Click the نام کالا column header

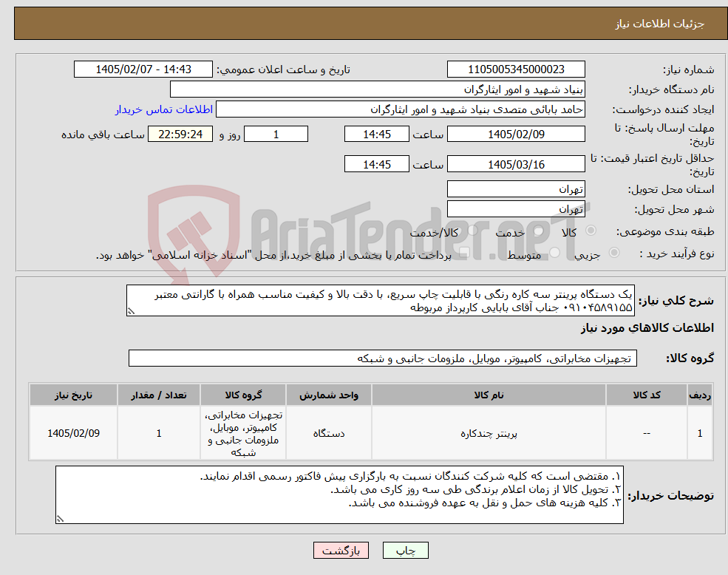[489, 395]
